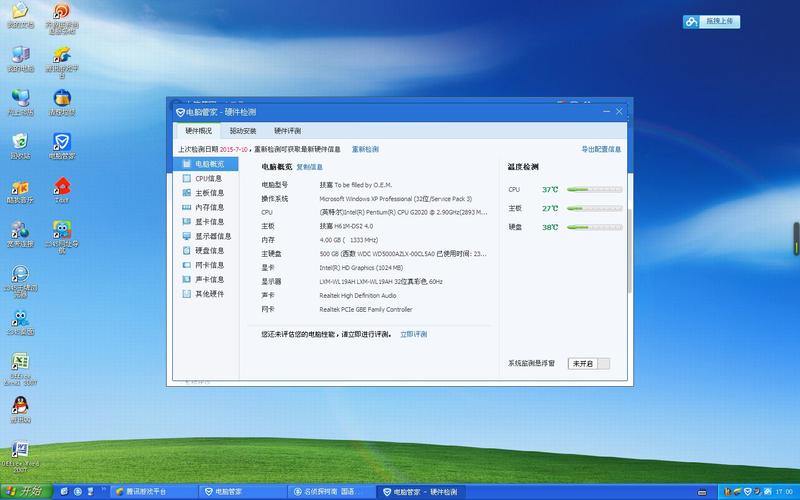Screen dimensions: 800x500
Task: Click the CPU temperature bar
Action: [x=594, y=189]
